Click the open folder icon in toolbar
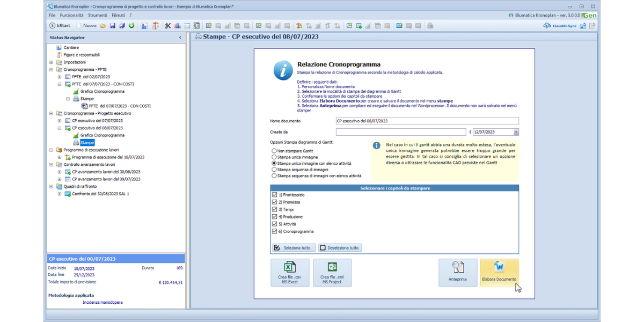Screen dimensions: 644x322 click(x=103, y=26)
